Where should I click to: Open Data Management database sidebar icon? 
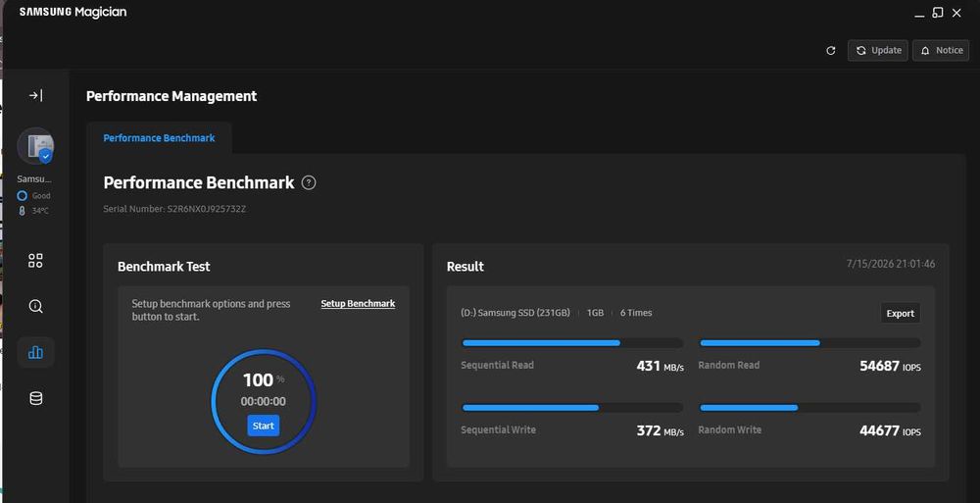click(x=35, y=398)
